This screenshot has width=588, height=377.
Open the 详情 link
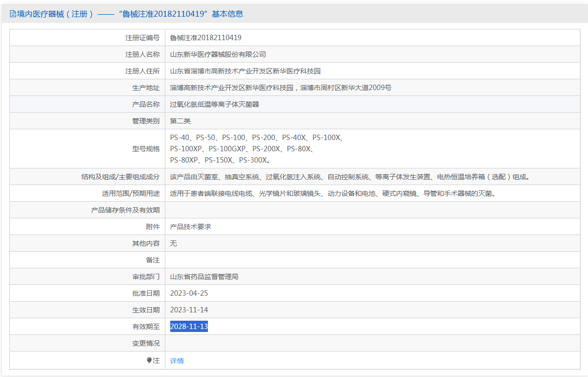pyautogui.click(x=177, y=361)
